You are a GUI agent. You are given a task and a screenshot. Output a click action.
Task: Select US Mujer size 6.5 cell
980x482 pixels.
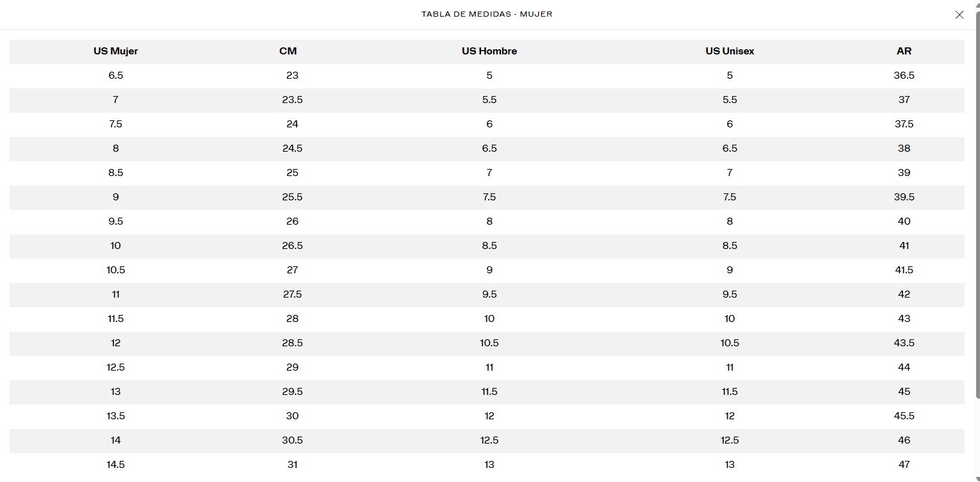pyautogui.click(x=116, y=76)
